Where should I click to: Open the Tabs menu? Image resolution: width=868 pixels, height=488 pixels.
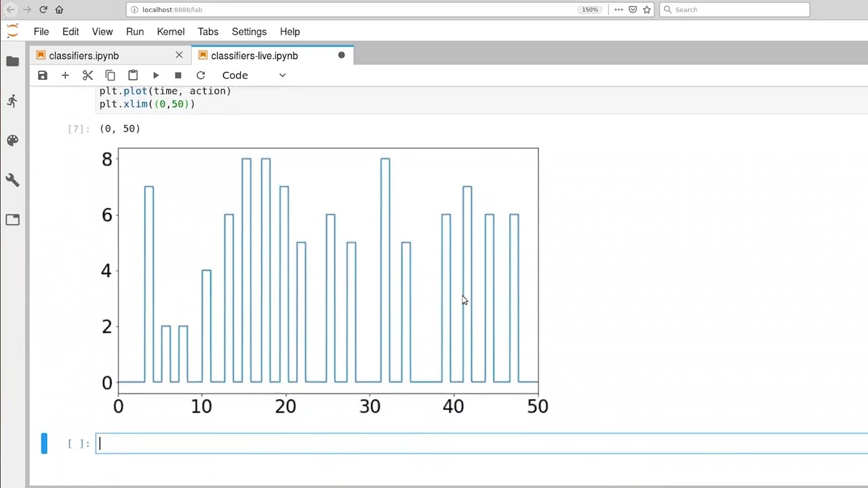(208, 32)
